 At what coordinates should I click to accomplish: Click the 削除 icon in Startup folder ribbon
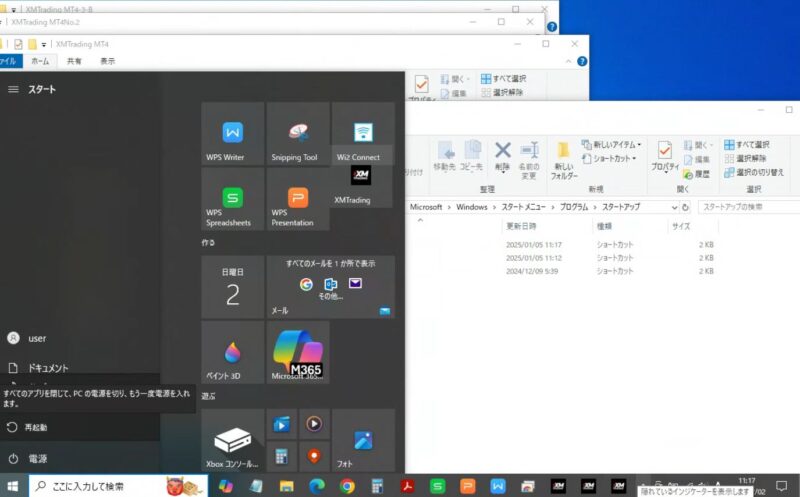pyautogui.click(x=503, y=157)
